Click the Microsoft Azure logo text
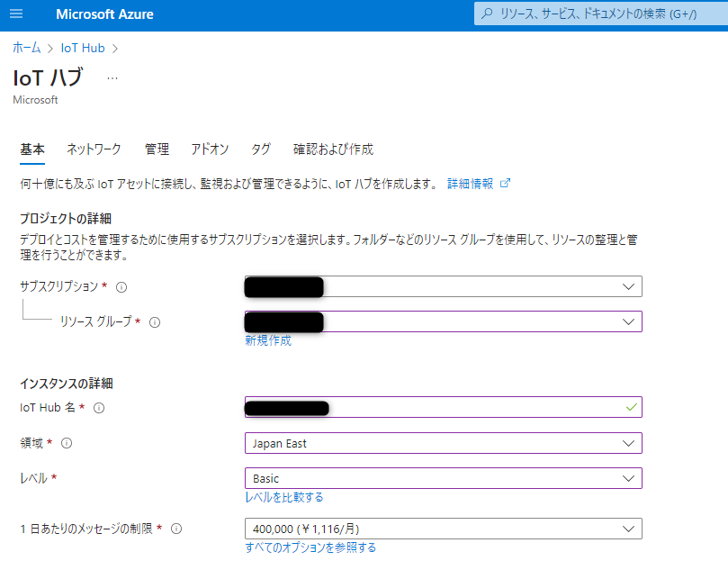This screenshot has width=728, height=579. 104,14
